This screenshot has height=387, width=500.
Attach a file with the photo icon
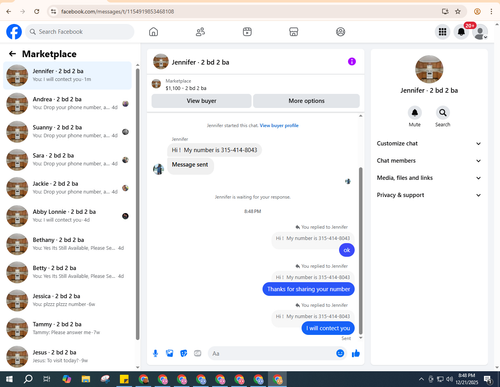click(x=170, y=353)
